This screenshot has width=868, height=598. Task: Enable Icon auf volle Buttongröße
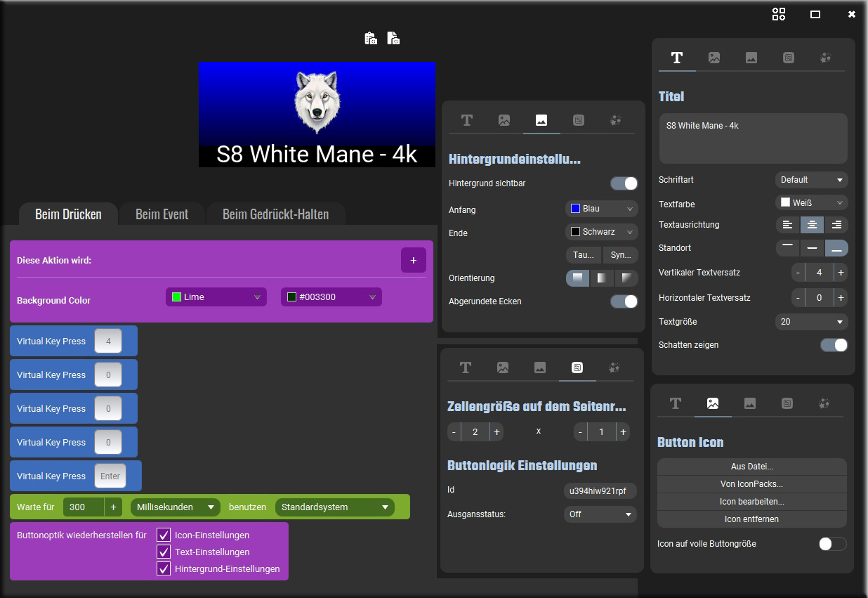click(x=832, y=544)
